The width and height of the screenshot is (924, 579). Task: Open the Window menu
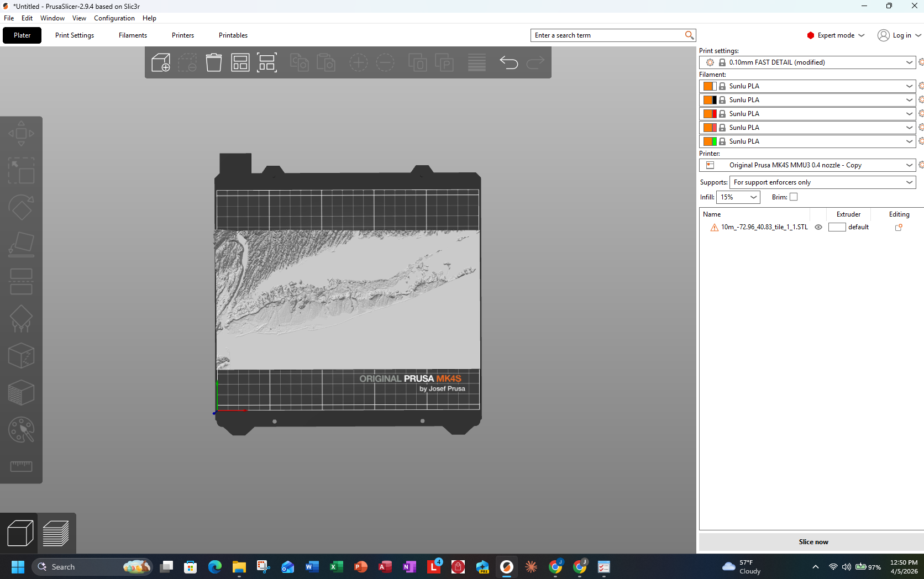click(x=53, y=18)
